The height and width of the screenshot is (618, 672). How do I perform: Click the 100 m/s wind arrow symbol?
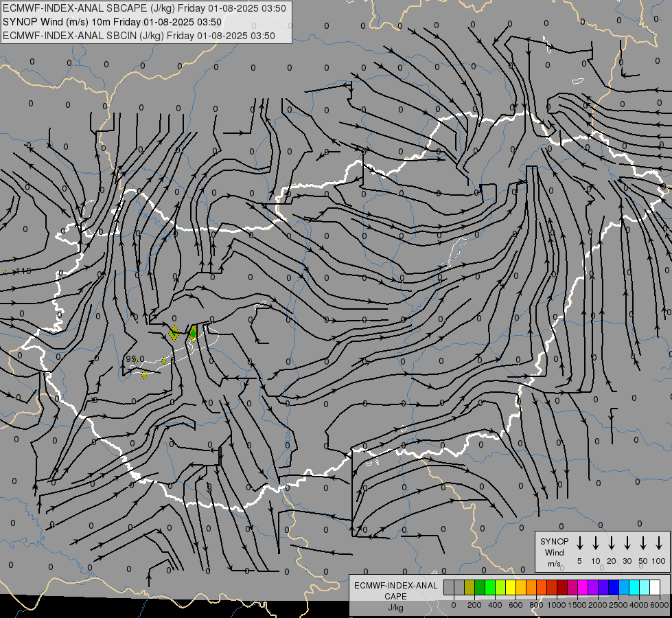coord(659,543)
